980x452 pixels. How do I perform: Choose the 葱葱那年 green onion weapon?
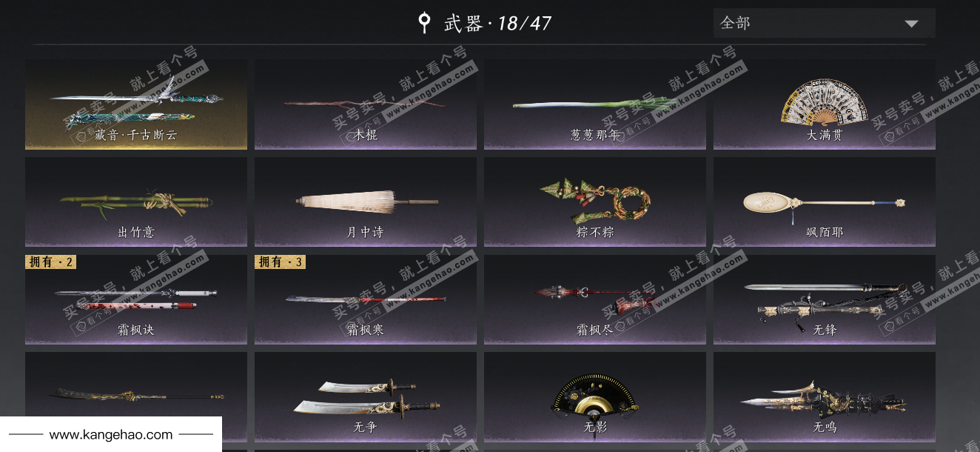click(x=595, y=104)
